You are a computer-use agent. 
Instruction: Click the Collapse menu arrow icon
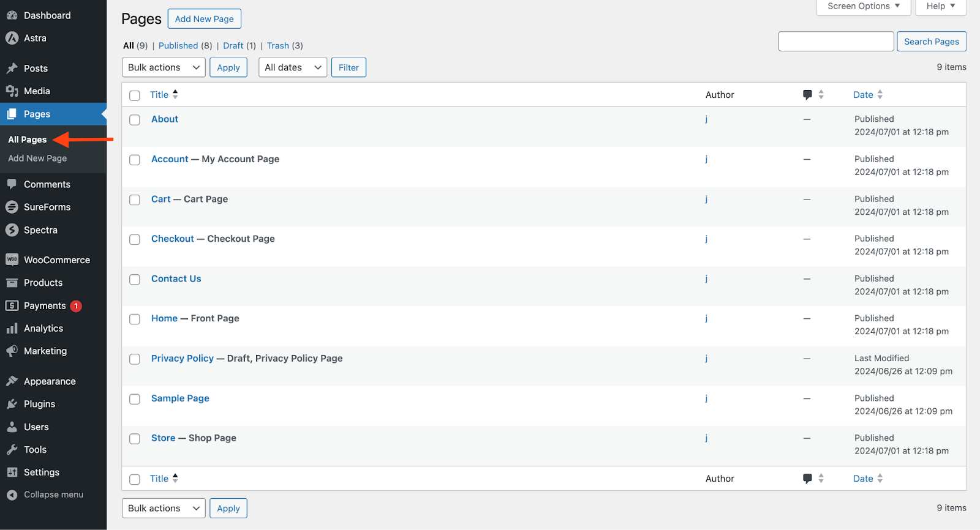pos(12,495)
